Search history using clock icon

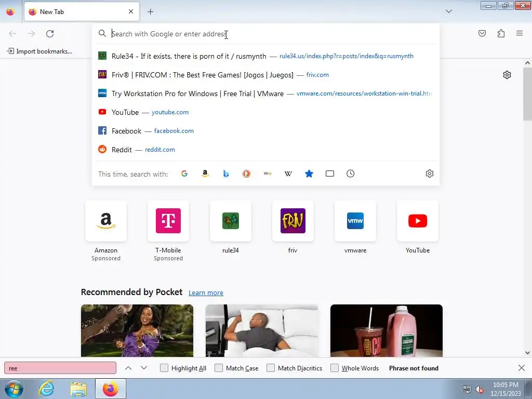[x=351, y=174]
